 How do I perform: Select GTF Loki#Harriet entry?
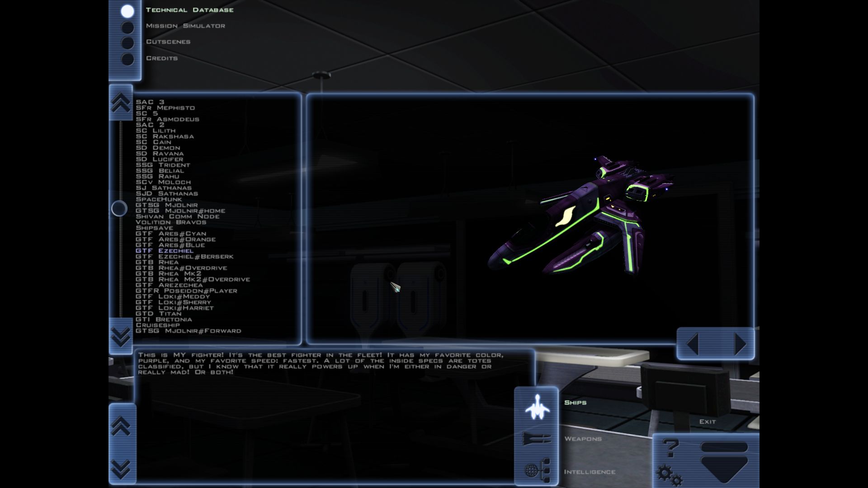[x=175, y=308]
